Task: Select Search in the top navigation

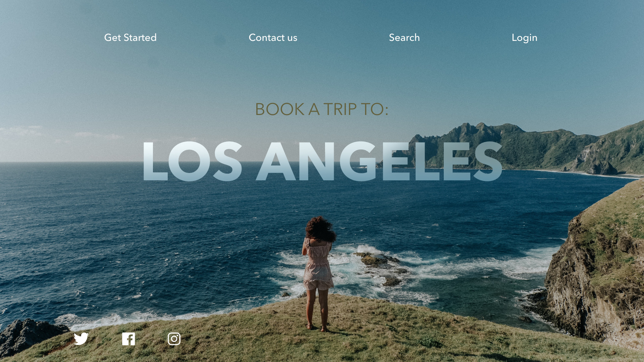Action: pyautogui.click(x=404, y=38)
